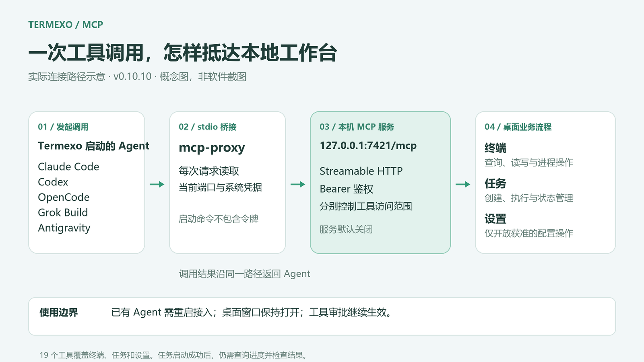This screenshot has height=362, width=644.
Task: Select the 终端 heading
Action: tap(495, 148)
